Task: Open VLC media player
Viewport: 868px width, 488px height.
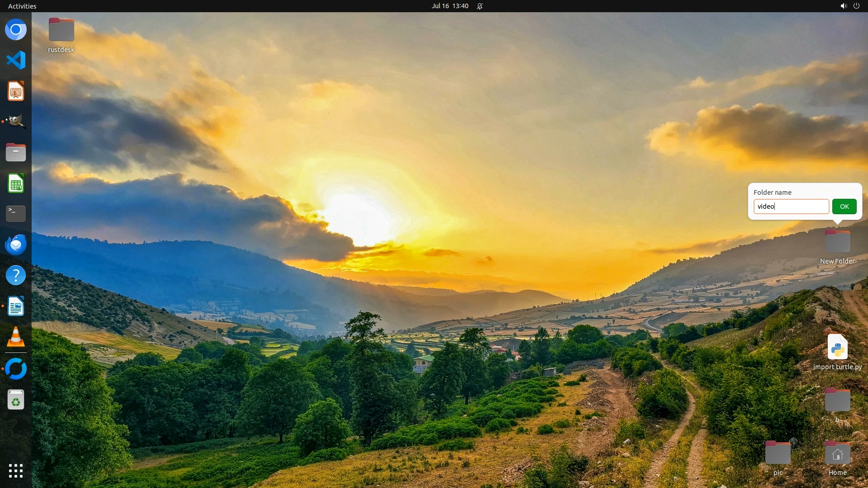Action: click(16, 337)
